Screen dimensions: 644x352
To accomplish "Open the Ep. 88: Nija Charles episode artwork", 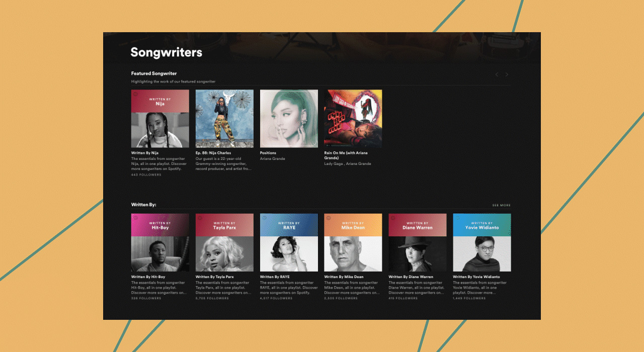I will [224, 119].
